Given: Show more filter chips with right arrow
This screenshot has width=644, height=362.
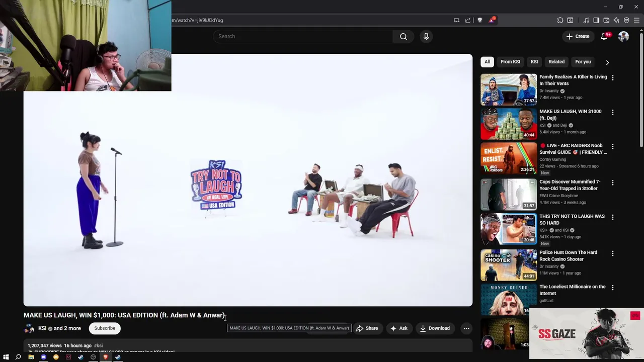Looking at the screenshot, I should [607, 62].
